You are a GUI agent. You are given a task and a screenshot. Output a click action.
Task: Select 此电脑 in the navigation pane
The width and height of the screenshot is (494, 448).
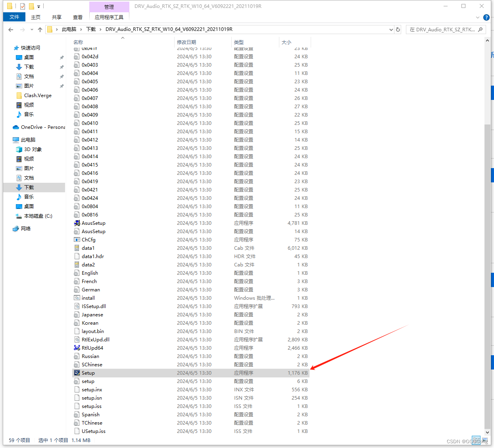(x=28, y=140)
